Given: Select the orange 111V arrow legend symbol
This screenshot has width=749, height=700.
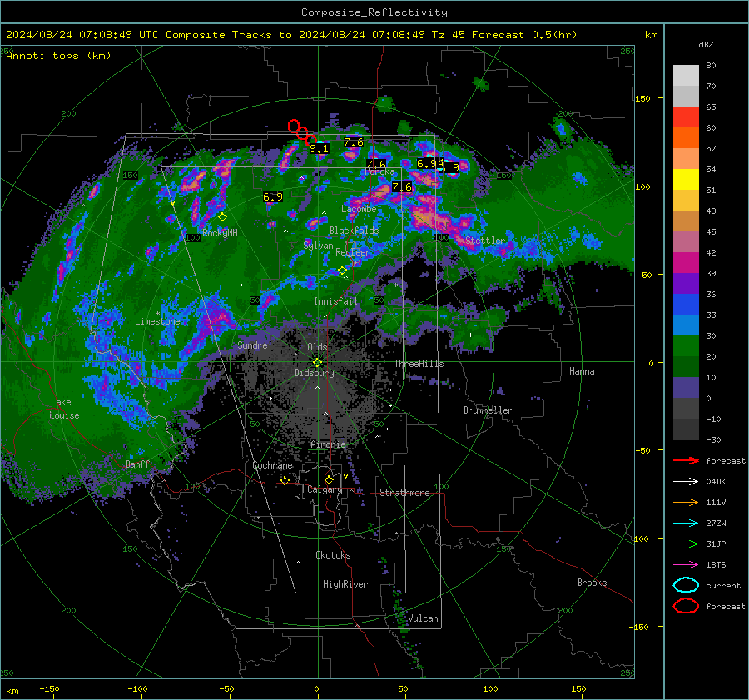Looking at the screenshot, I should (686, 502).
